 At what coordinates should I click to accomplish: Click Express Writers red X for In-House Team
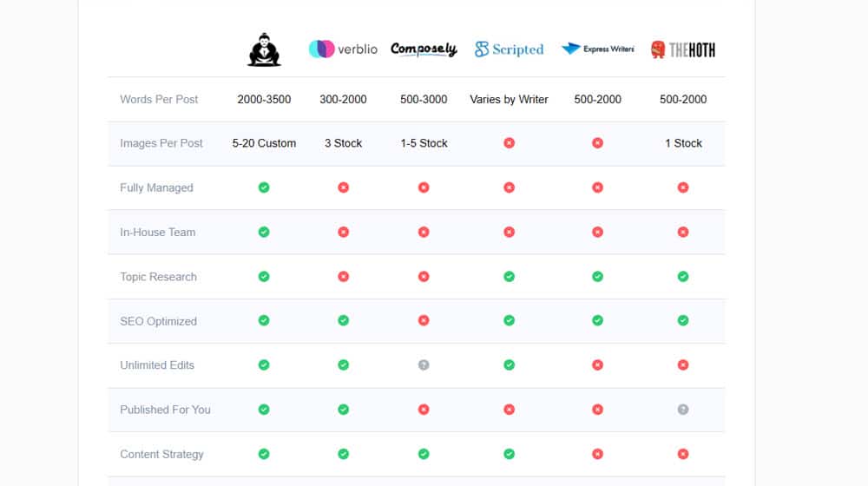(597, 232)
